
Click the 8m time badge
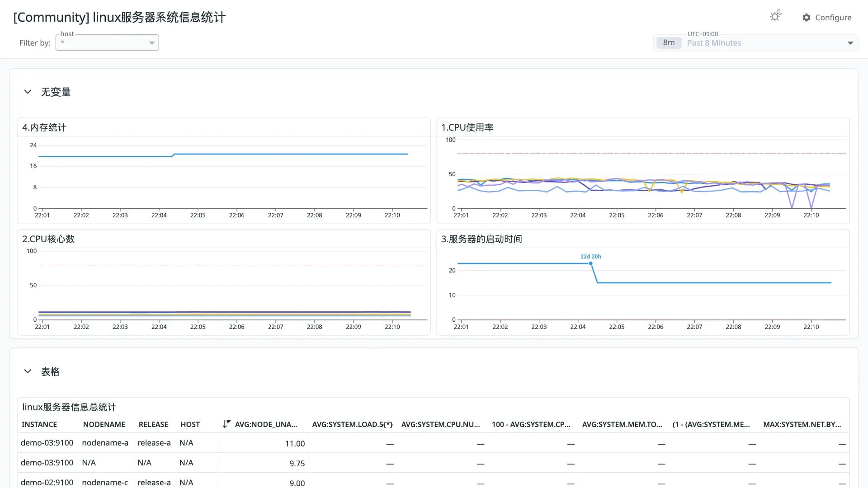click(x=669, y=43)
